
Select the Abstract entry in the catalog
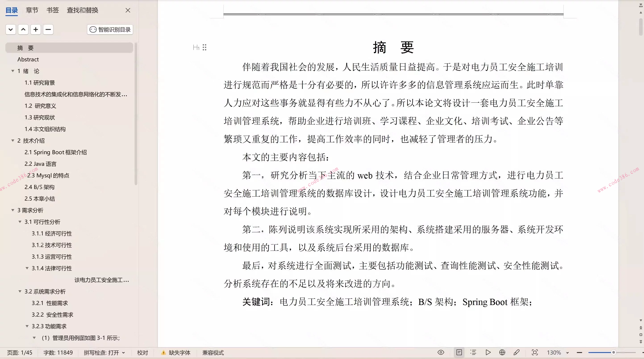[x=28, y=59]
